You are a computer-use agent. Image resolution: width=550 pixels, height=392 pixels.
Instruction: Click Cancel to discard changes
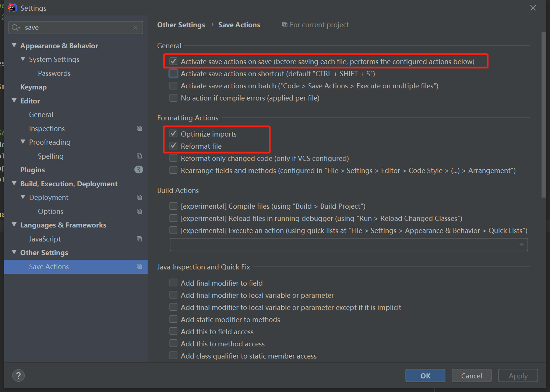click(472, 375)
